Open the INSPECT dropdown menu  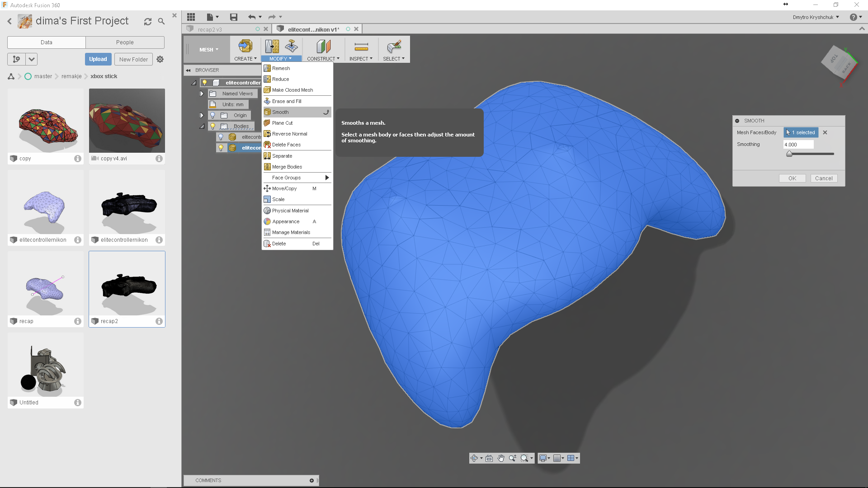point(361,59)
